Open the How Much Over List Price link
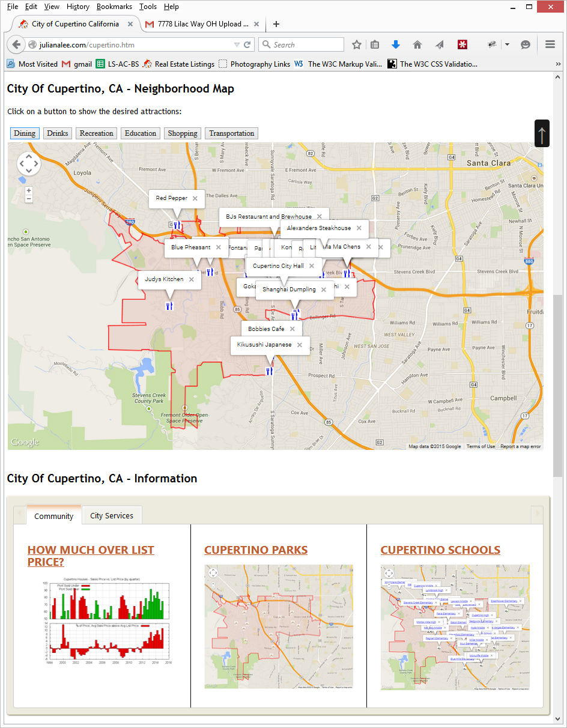This screenshot has height=728, width=567. (x=91, y=556)
